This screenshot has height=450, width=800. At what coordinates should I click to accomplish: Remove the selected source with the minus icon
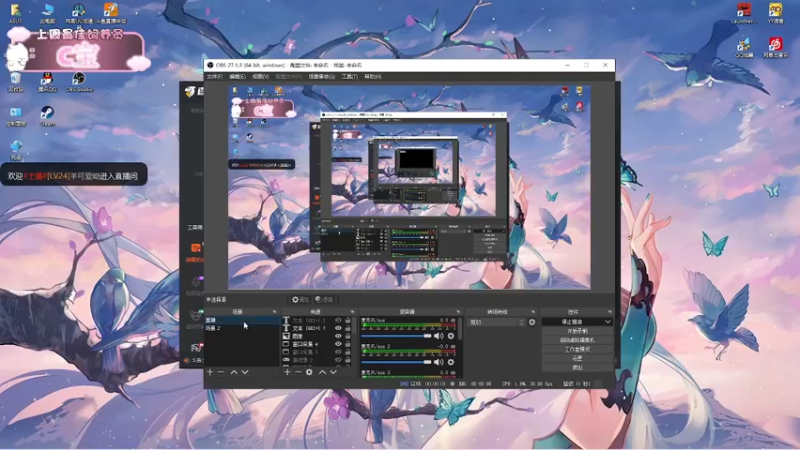[x=298, y=372]
